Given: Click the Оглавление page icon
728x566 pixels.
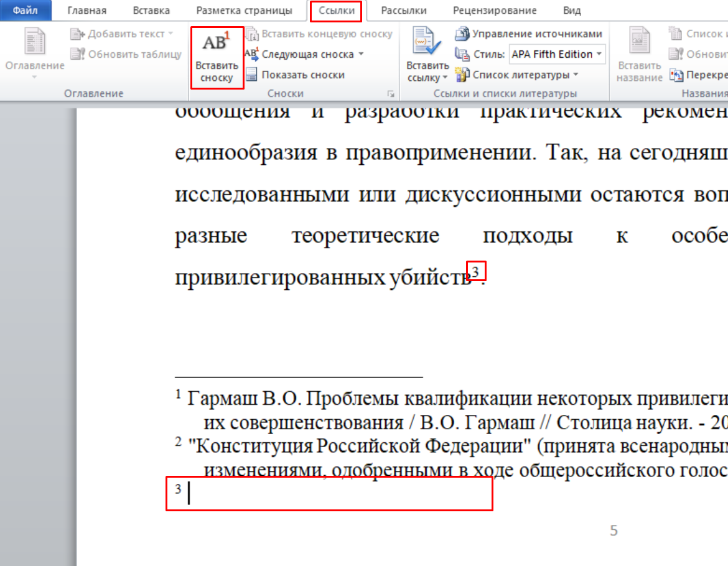Looking at the screenshot, I should (x=35, y=41).
